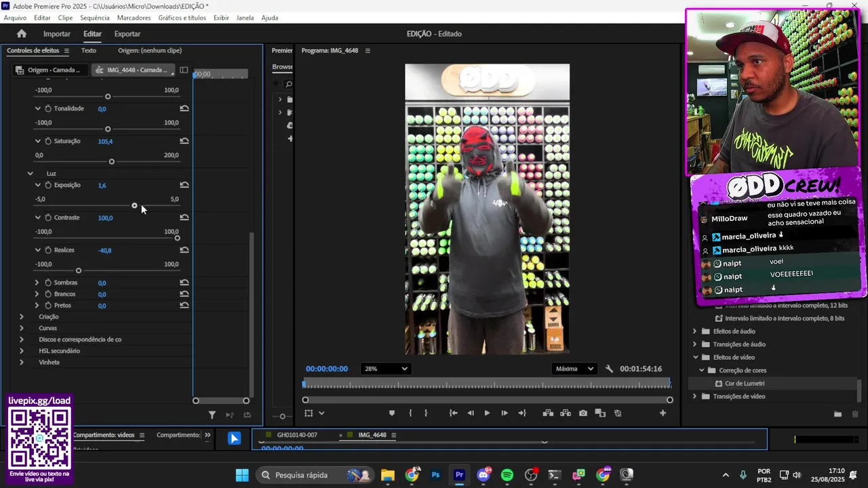Image resolution: width=868 pixels, height=488 pixels.
Task: Expand the Criação section
Action: [22, 317]
